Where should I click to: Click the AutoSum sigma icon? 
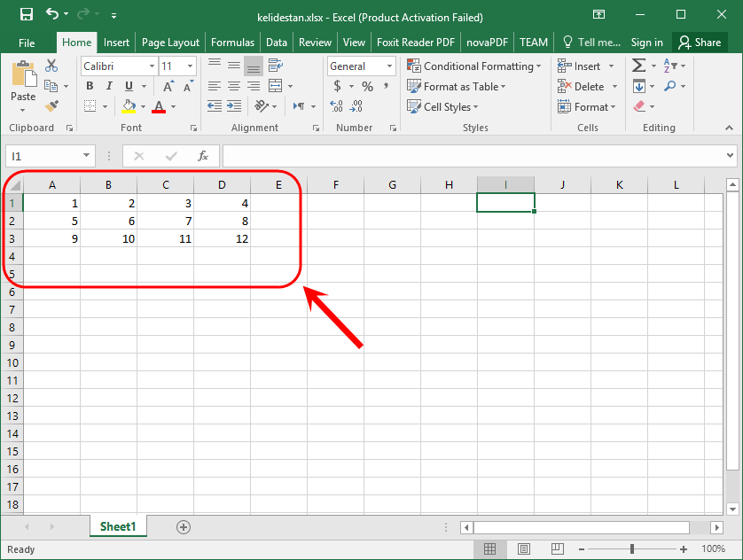(x=638, y=66)
